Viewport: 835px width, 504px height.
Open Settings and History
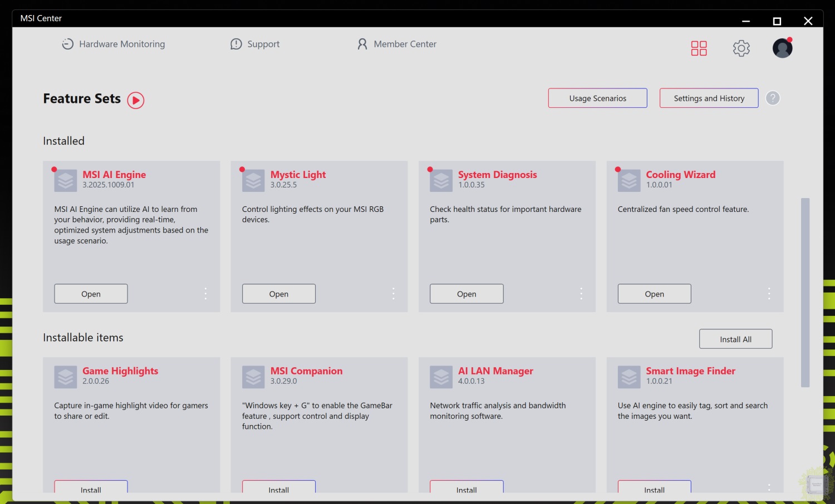[709, 98]
